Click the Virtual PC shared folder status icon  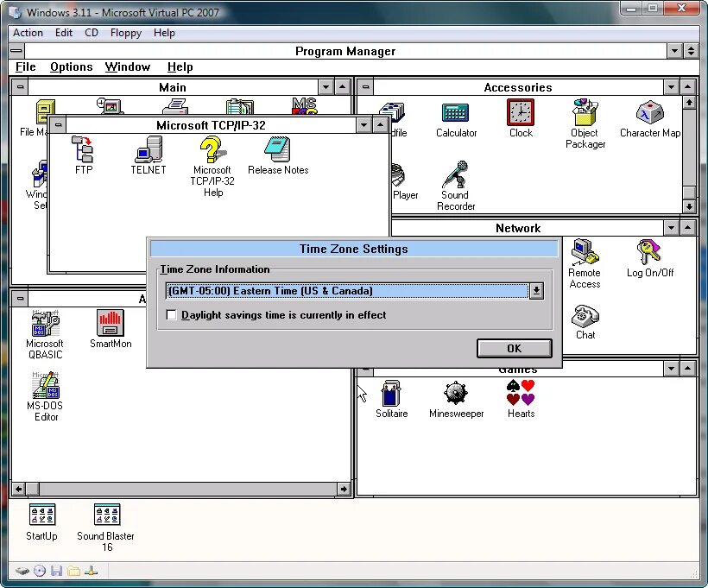pos(73,572)
